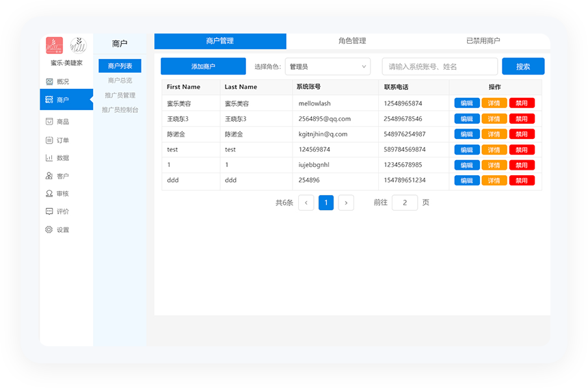Expand the 选择角色 管理员 dropdown
This screenshot has width=588, height=388.
[x=328, y=66]
